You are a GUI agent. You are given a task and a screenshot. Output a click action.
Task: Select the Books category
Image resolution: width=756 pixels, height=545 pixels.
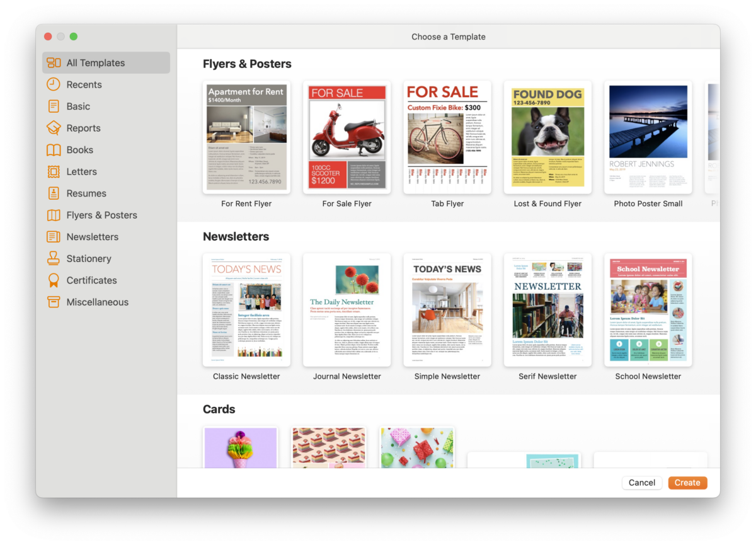pyautogui.click(x=79, y=149)
